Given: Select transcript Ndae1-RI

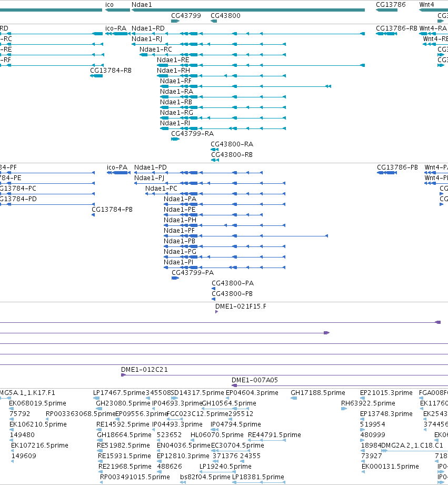Looking at the screenshot, I should click(175, 123).
